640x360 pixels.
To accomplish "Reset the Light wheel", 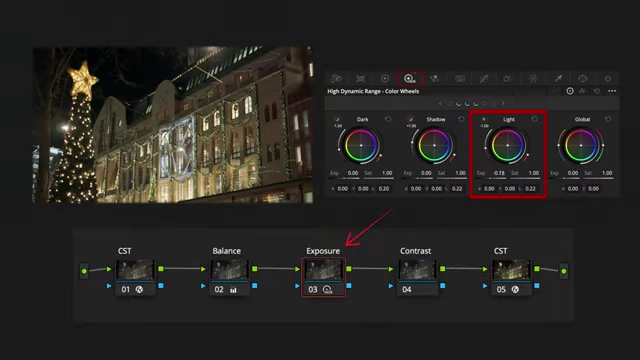I will (x=535, y=119).
